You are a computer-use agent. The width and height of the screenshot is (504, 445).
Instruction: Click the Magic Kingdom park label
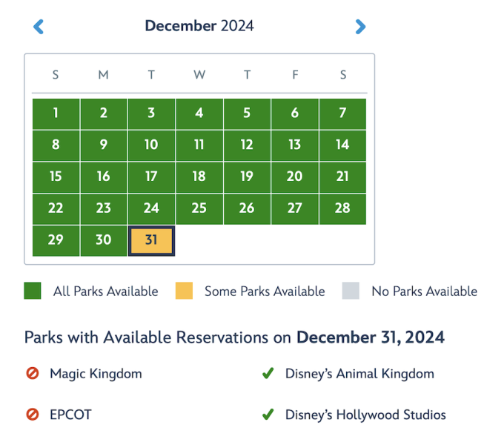pos(96,375)
